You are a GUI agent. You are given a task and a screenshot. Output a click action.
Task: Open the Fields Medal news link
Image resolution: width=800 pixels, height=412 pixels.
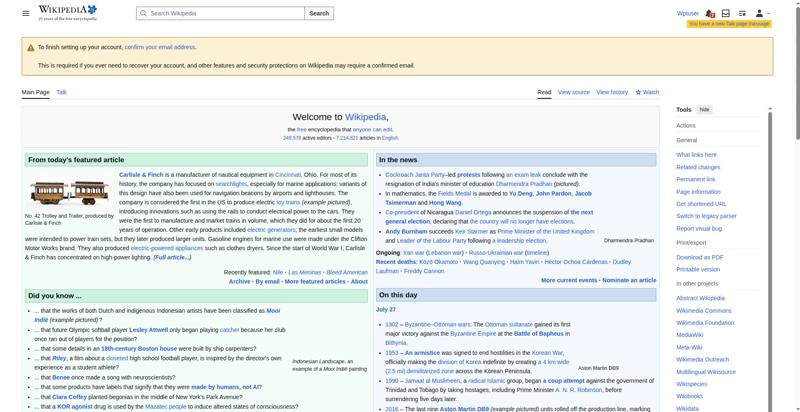point(454,194)
